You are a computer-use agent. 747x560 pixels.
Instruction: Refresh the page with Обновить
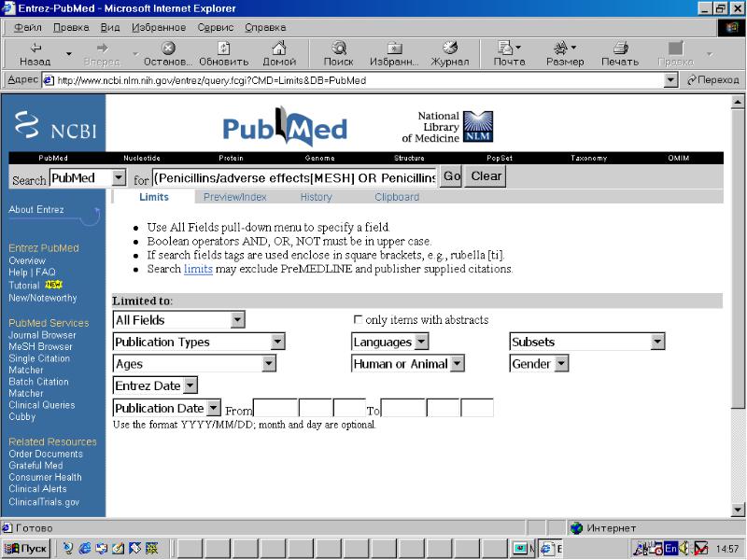coord(223,54)
